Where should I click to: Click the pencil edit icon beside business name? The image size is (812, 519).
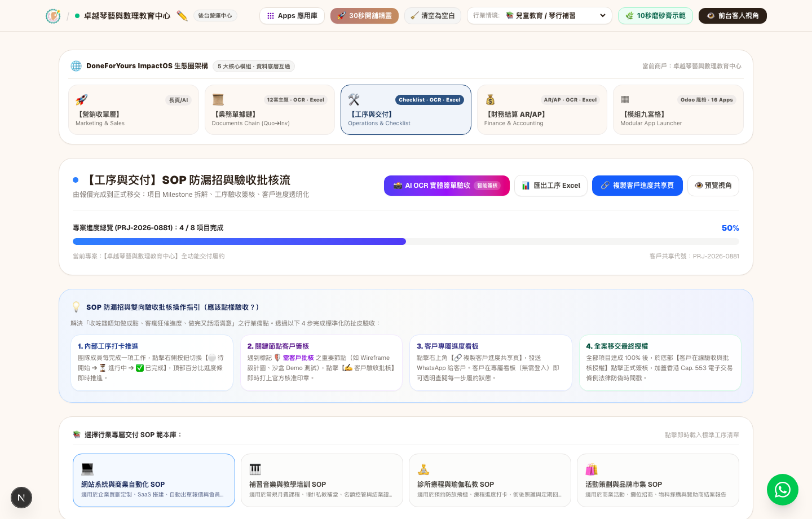tap(182, 16)
